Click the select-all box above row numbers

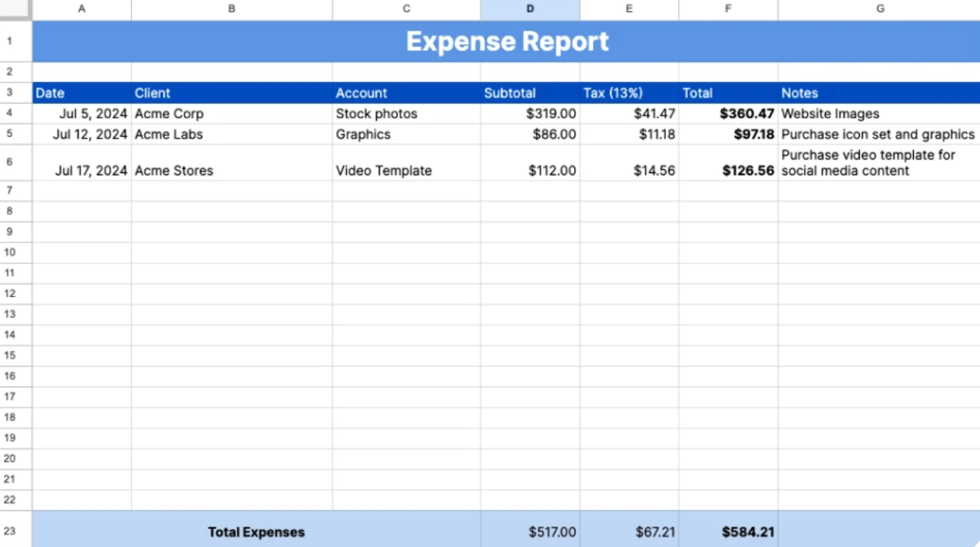14,9
